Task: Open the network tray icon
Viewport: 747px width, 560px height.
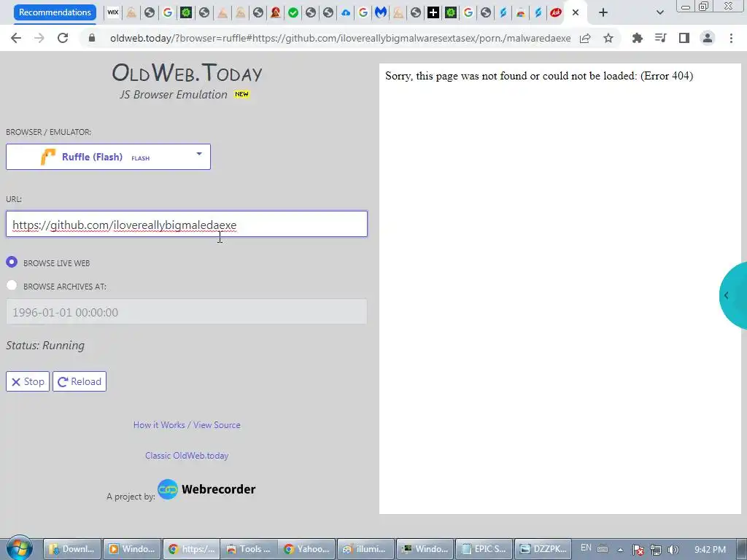Action: coord(656,550)
